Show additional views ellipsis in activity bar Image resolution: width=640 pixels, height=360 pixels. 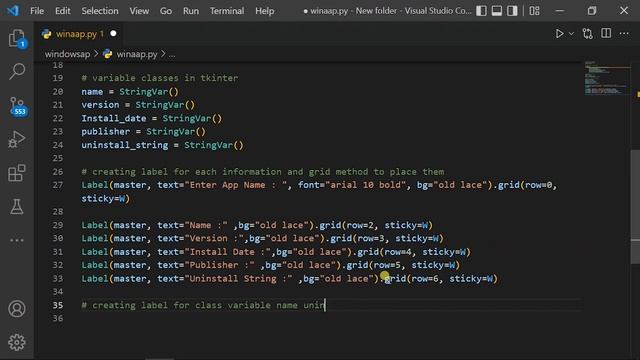pyautogui.click(x=17, y=240)
